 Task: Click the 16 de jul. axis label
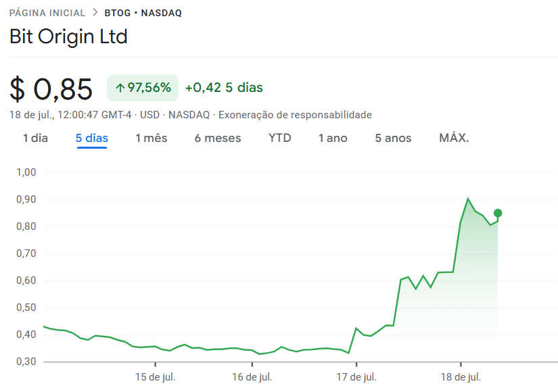(x=252, y=377)
